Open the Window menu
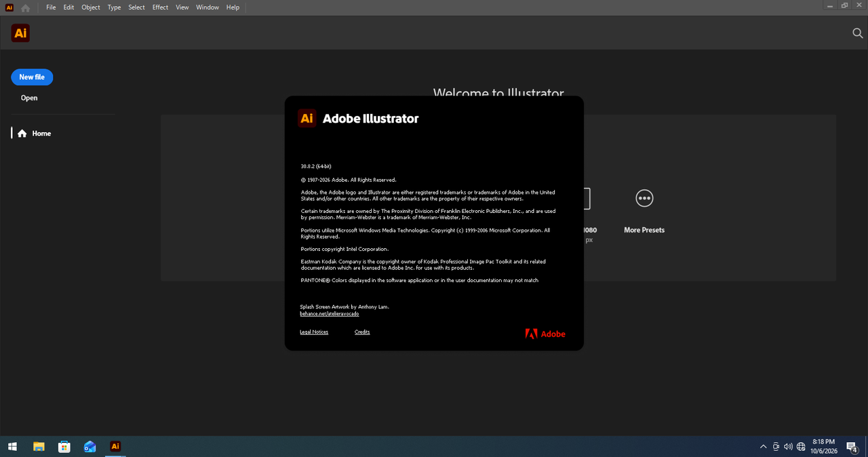The image size is (868, 457). point(208,7)
